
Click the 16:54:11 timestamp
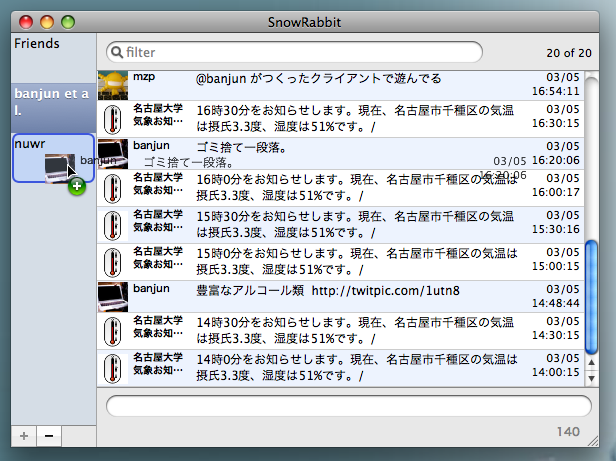[x=556, y=91]
